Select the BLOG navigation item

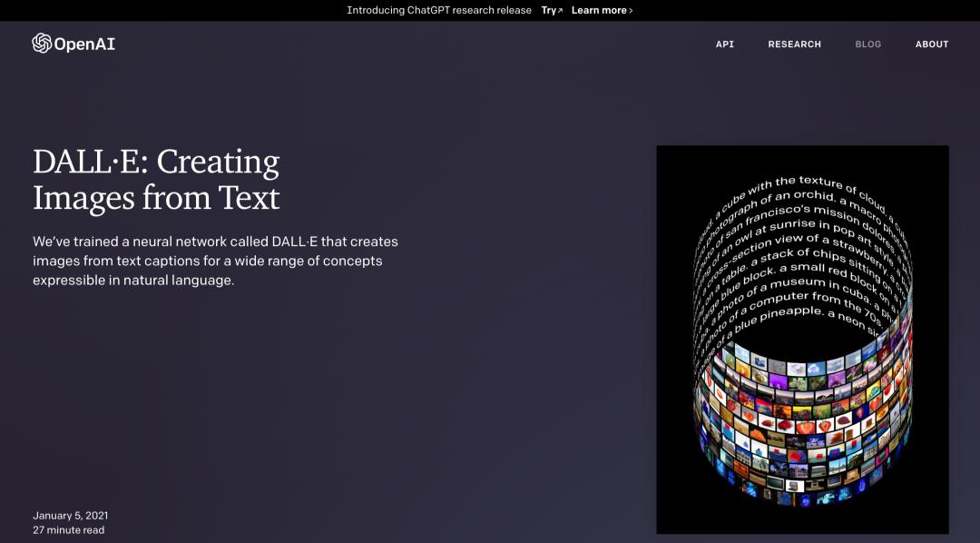click(x=868, y=44)
